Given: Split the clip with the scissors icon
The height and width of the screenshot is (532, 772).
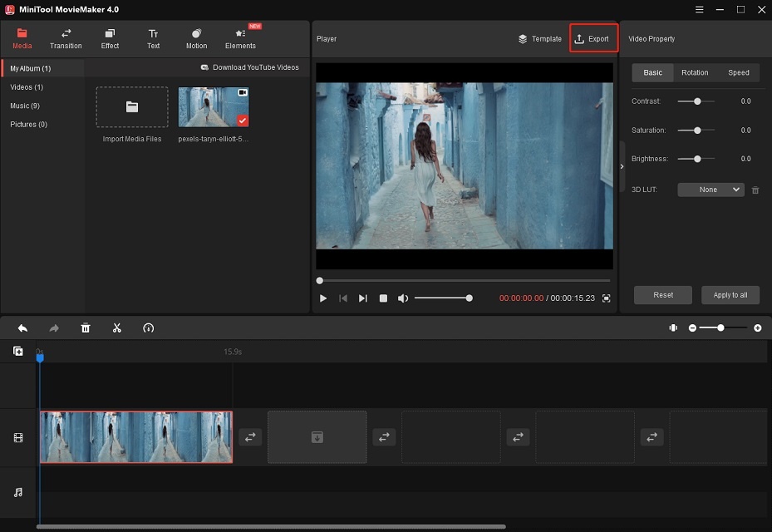Looking at the screenshot, I should pyautogui.click(x=116, y=328).
